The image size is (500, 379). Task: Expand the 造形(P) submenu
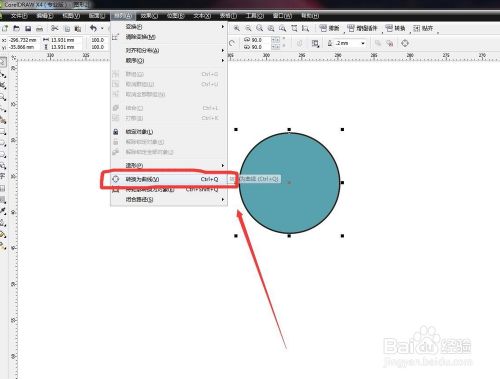click(169, 166)
